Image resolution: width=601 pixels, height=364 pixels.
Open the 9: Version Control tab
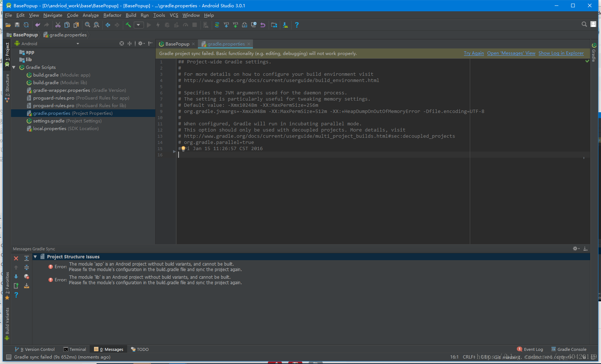(35, 349)
